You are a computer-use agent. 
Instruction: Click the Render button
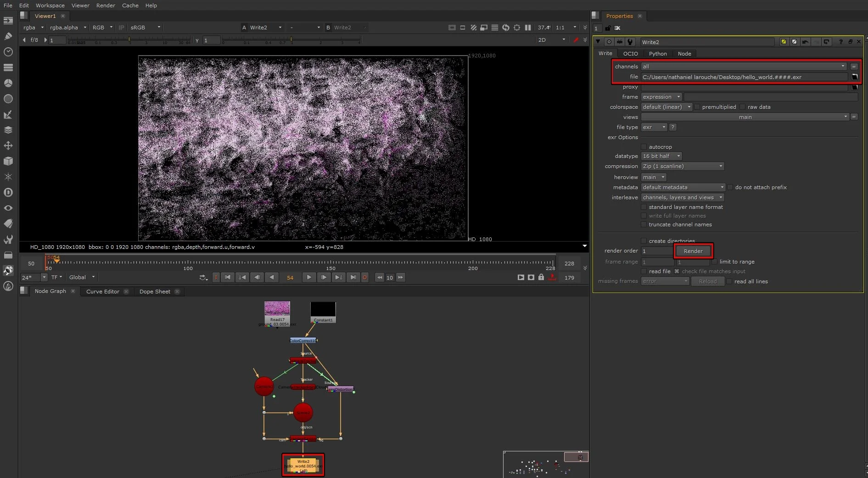pos(693,251)
